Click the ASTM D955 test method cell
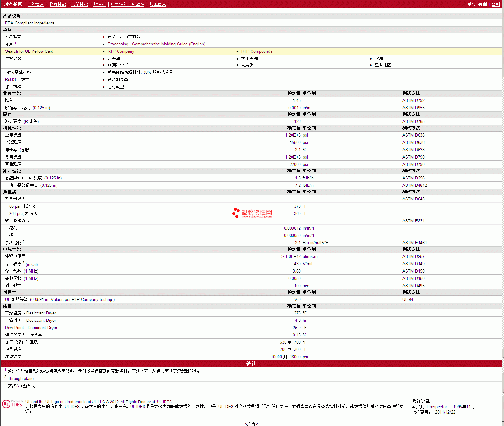This screenshot has width=504, height=426. point(413,108)
